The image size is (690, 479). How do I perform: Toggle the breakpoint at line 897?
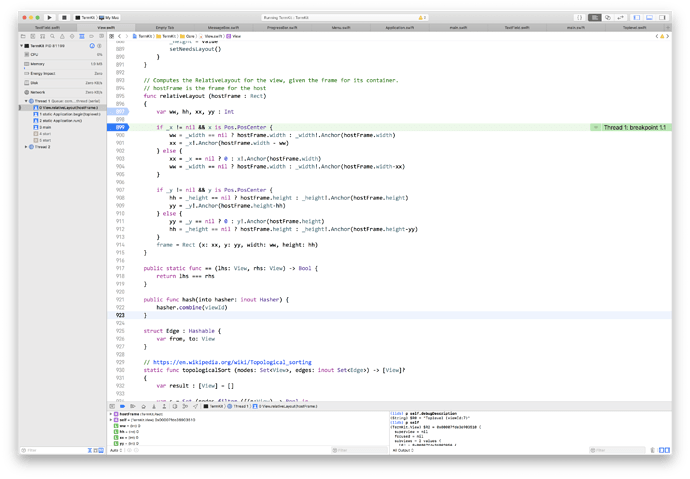click(x=118, y=112)
